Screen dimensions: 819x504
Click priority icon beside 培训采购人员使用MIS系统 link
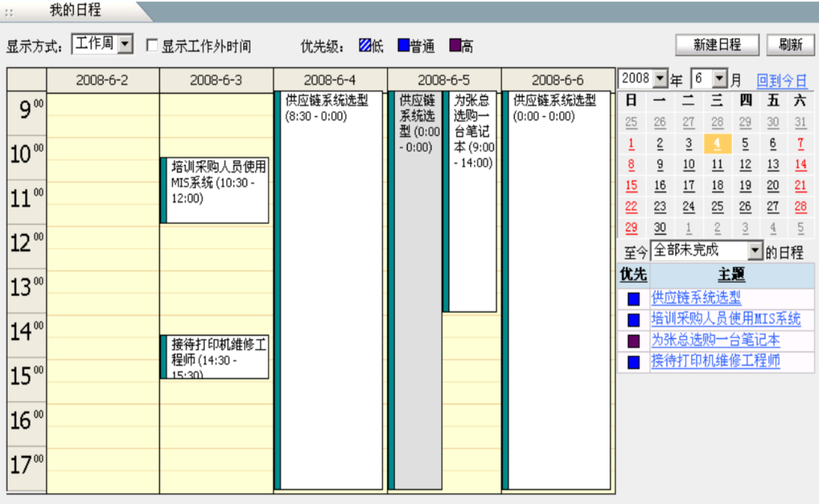[x=633, y=320]
